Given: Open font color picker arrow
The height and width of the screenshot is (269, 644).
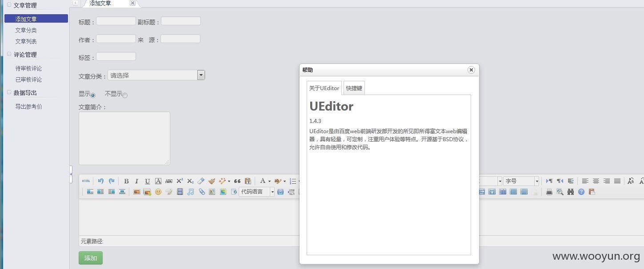Looking at the screenshot, I should 269,181.
